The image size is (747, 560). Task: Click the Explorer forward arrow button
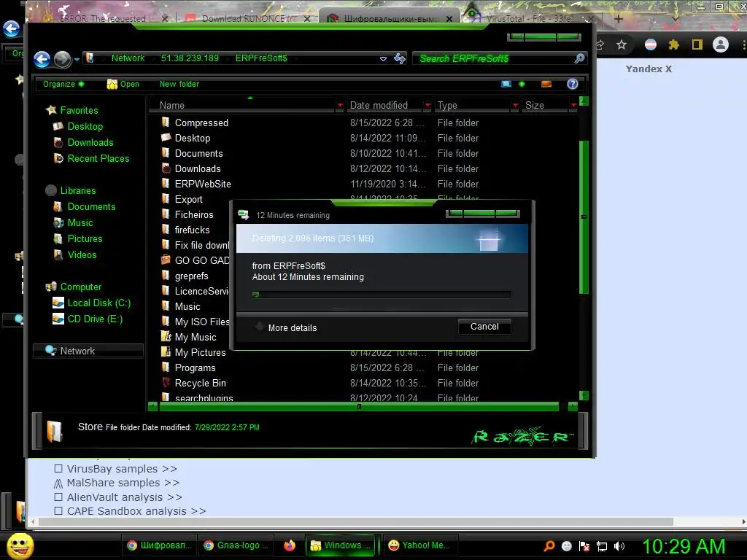click(x=63, y=59)
